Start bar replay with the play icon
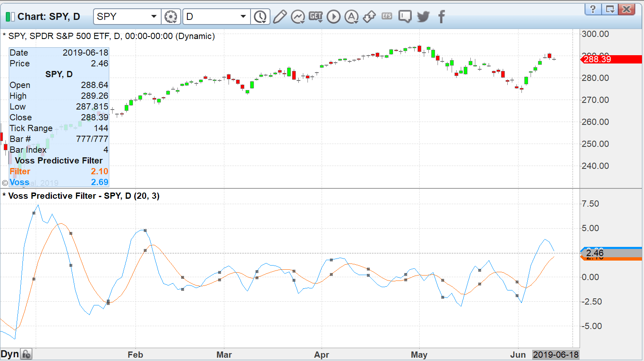This screenshot has width=644, height=361. point(334,17)
